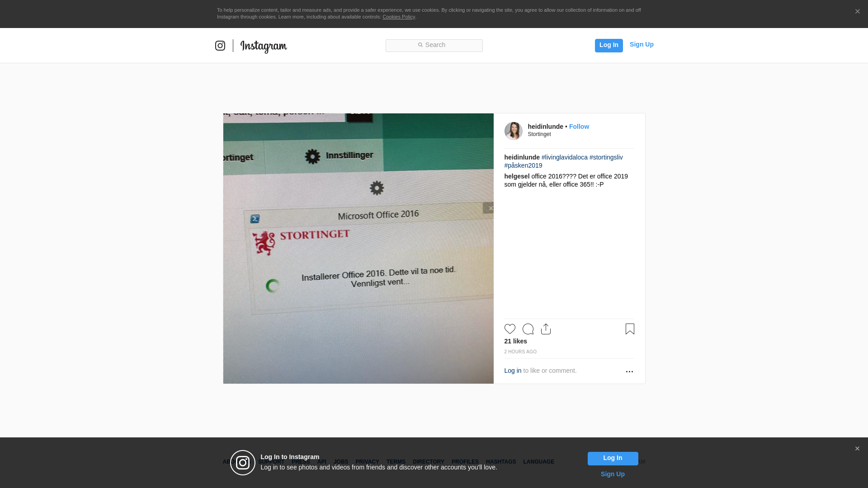
Task: Click Sign Up in the bottom banner
Action: pos(613,474)
